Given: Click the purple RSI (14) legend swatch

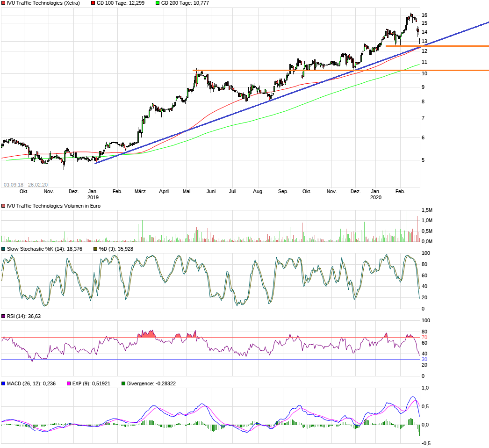Looking at the screenshot, I should point(3,316).
